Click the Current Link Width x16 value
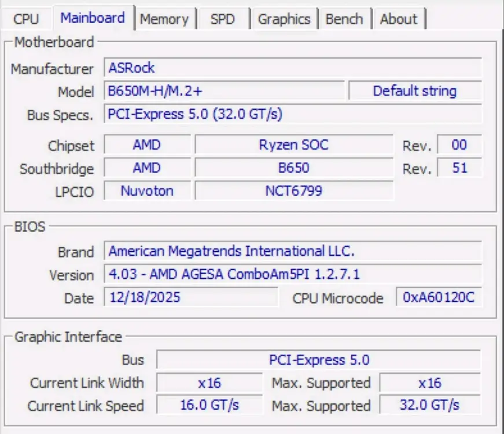The width and height of the screenshot is (504, 434). coord(209,383)
